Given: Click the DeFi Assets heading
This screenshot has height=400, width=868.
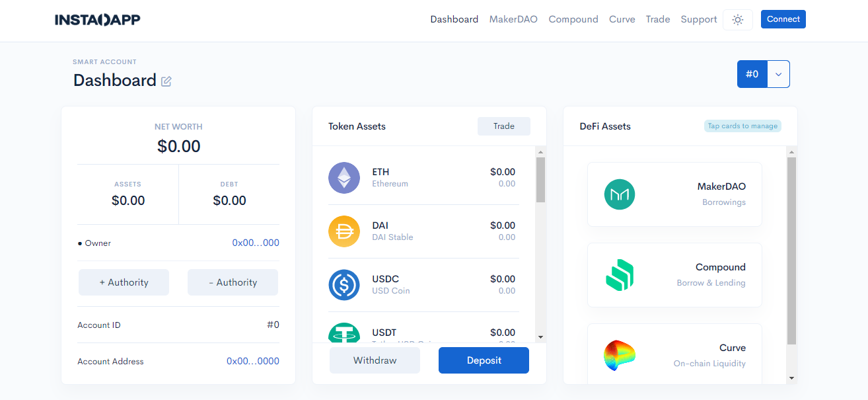Looking at the screenshot, I should tap(605, 126).
